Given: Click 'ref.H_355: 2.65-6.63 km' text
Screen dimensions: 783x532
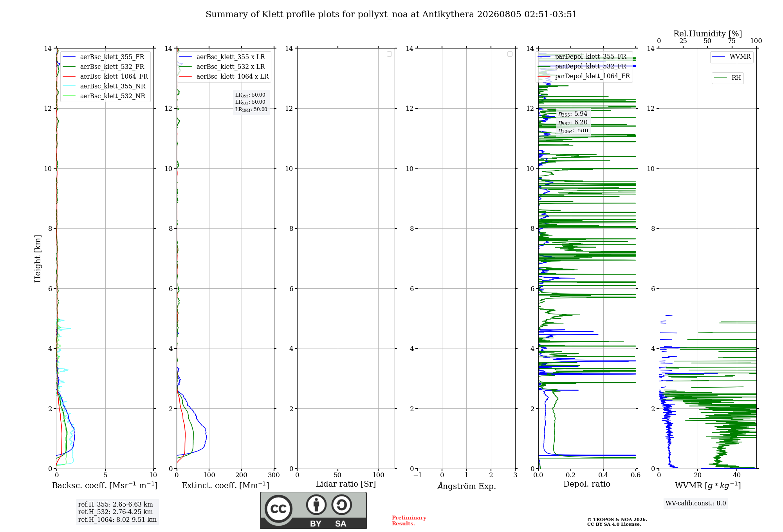Looking at the screenshot, I should coord(115,505).
